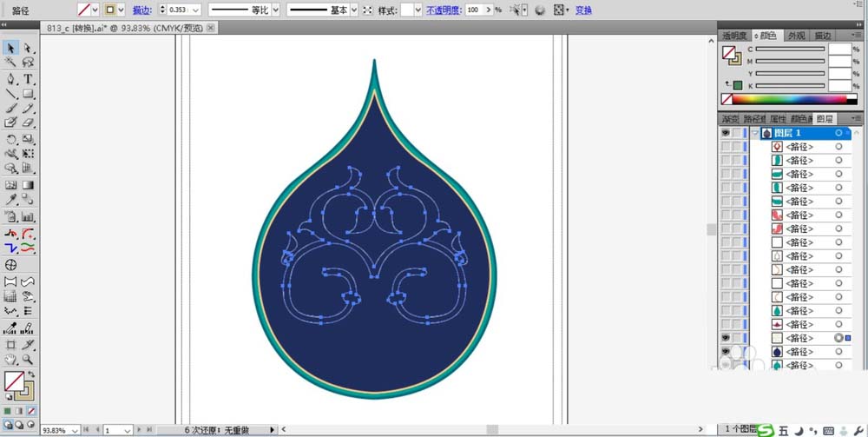Open the fill color dropdown in control bar
The width and height of the screenshot is (868, 437).
click(95, 10)
